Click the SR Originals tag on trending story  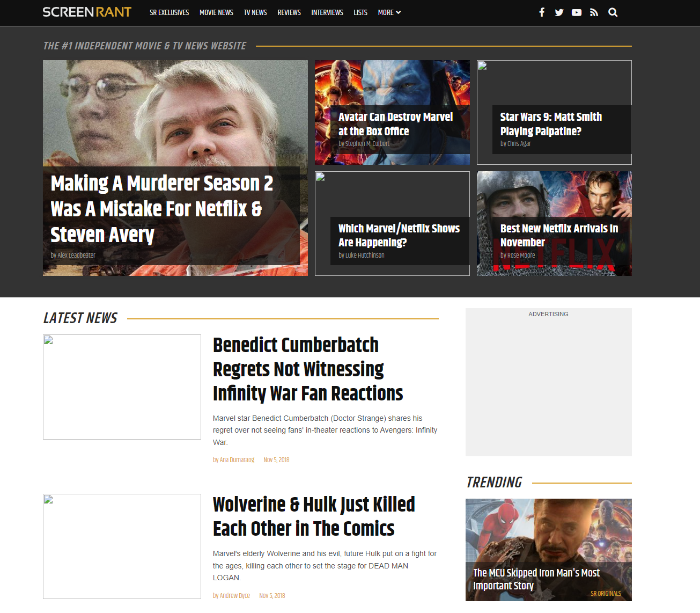606,594
